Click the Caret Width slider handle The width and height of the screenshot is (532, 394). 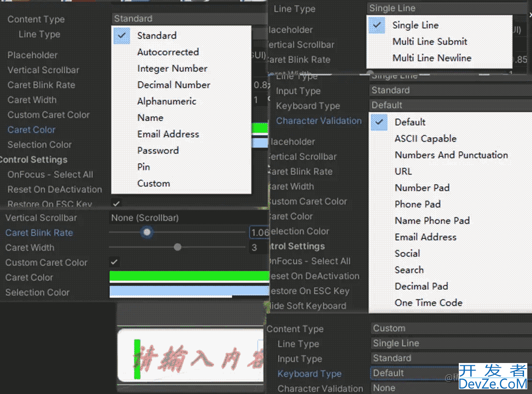coord(177,247)
